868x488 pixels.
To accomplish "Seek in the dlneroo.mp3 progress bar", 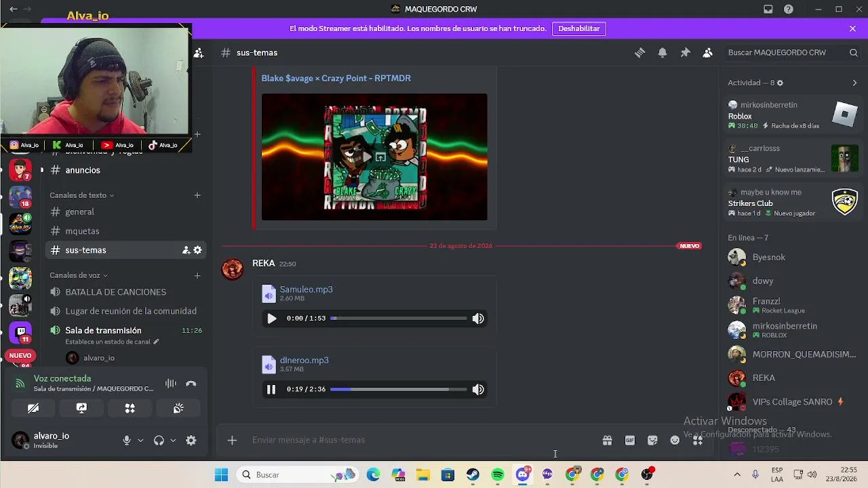I will [399, 390].
